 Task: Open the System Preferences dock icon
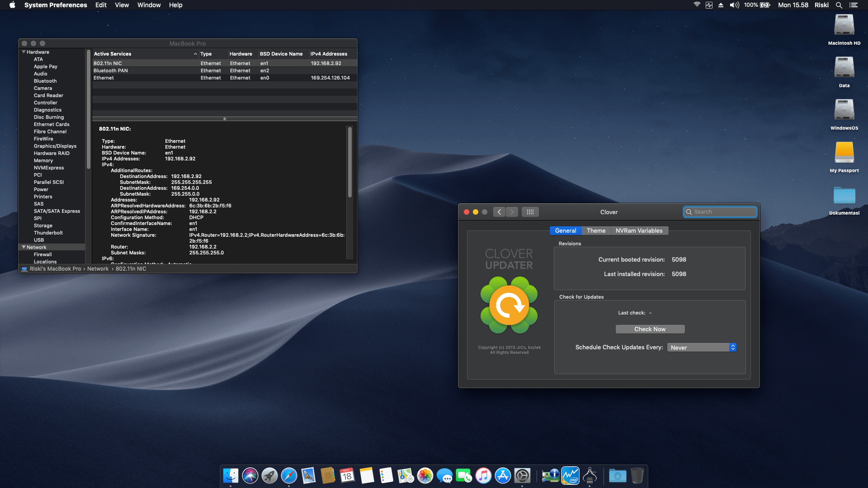pos(522,476)
